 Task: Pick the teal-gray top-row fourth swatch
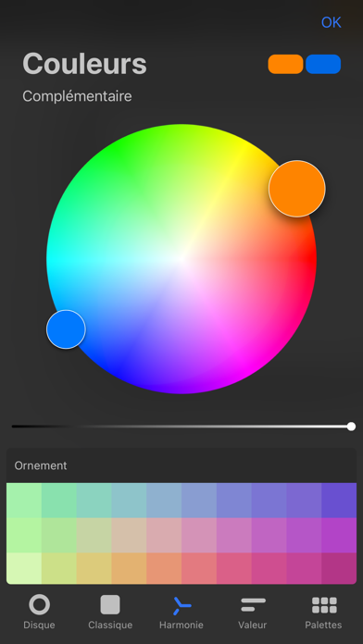pos(129,501)
